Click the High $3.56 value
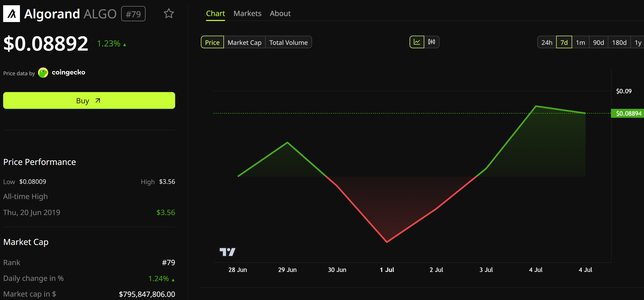Screen dimensions: 644x300 (167, 181)
